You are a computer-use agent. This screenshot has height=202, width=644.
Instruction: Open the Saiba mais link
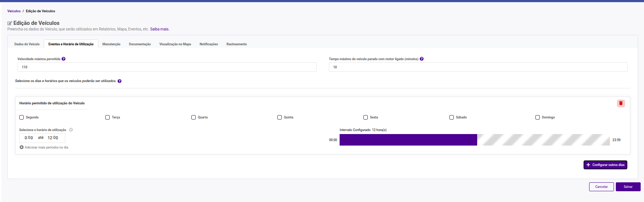(x=160, y=29)
